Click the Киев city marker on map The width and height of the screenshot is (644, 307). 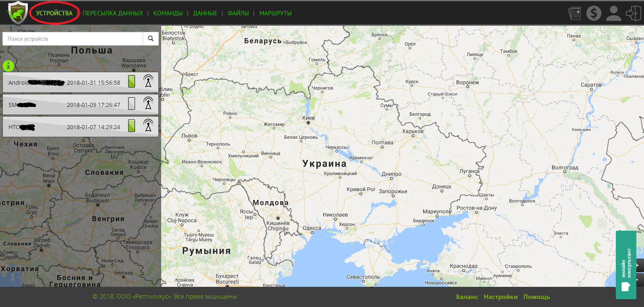click(308, 123)
